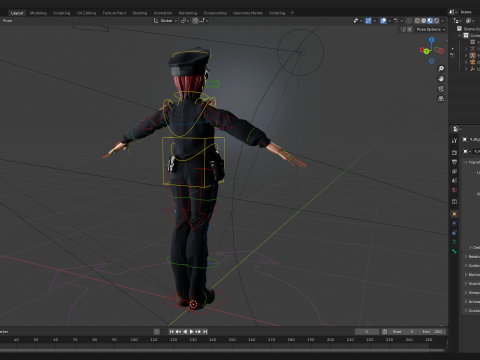Click the End frame 250 field
This screenshot has width=480, height=360.
coord(432,332)
